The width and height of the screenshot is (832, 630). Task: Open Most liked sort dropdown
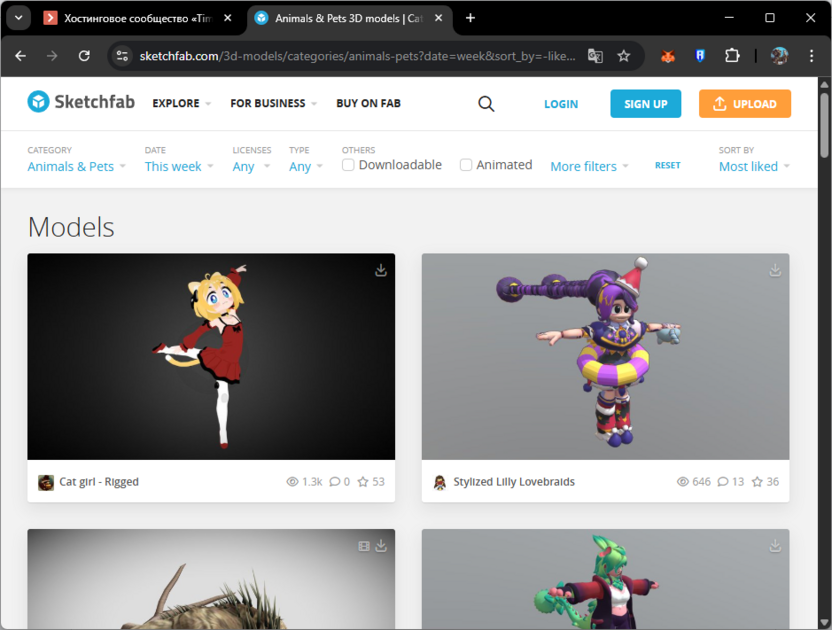754,167
